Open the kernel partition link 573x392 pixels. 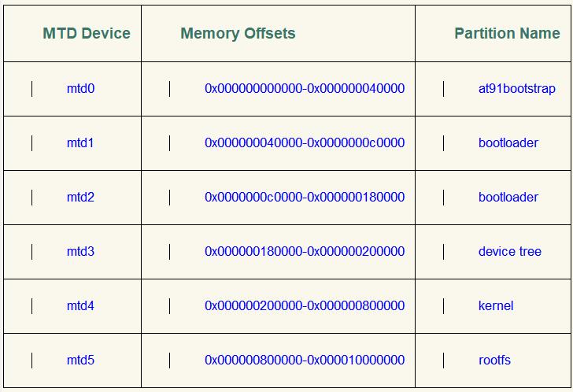pos(496,306)
